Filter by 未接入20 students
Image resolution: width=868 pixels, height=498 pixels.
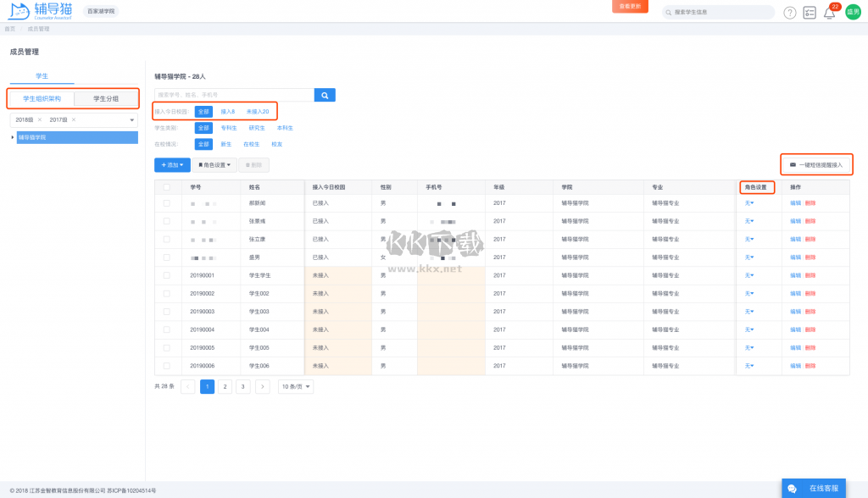coord(258,112)
